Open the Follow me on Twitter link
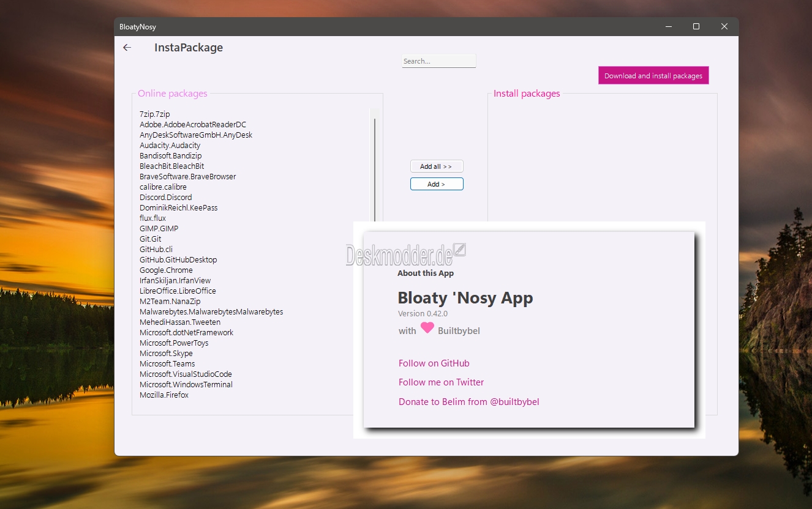This screenshot has width=812, height=509. [x=442, y=382]
